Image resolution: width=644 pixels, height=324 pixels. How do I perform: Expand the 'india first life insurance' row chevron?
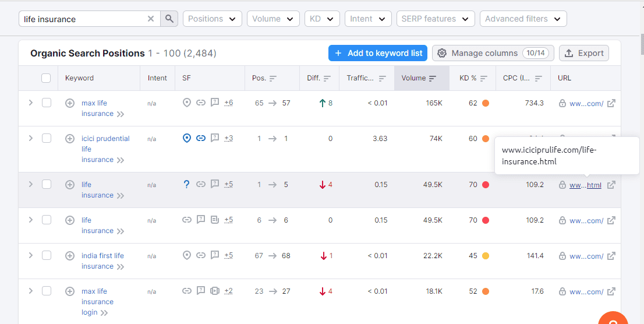30,255
